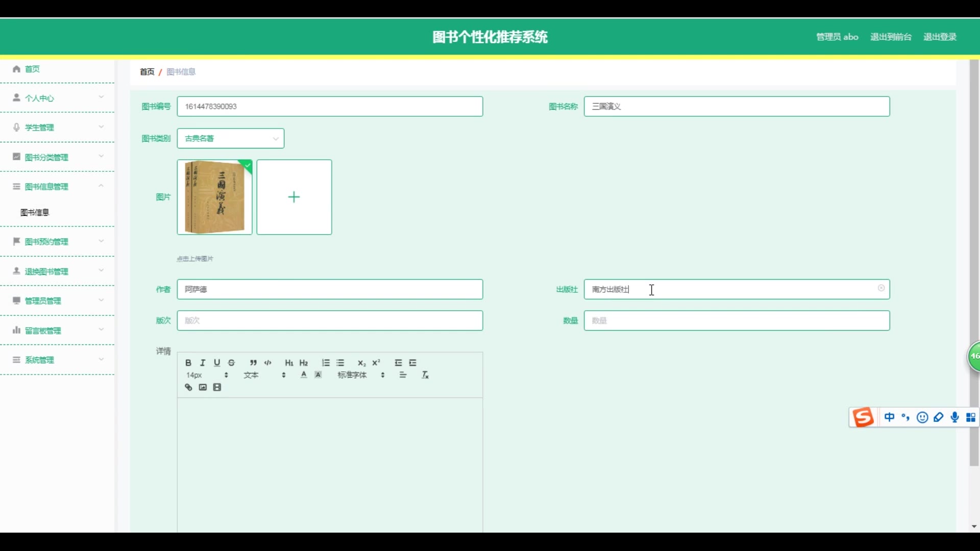The width and height of the screenshot is (980, 551).
Task: Click the insert video icon
Action: pos(217,388)
